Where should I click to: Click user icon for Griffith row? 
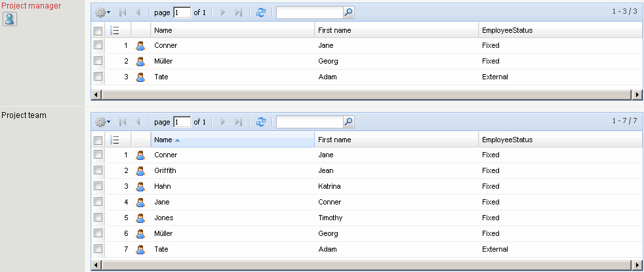point(140,171)
